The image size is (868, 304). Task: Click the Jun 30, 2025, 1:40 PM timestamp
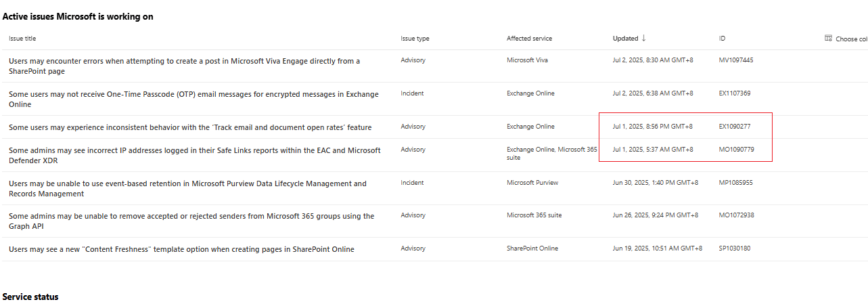click(656, 183)
